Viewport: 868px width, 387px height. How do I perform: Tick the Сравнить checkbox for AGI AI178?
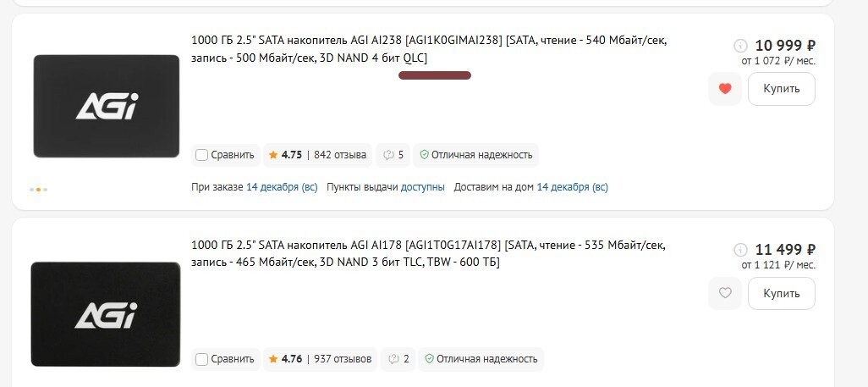coord(201,359)
